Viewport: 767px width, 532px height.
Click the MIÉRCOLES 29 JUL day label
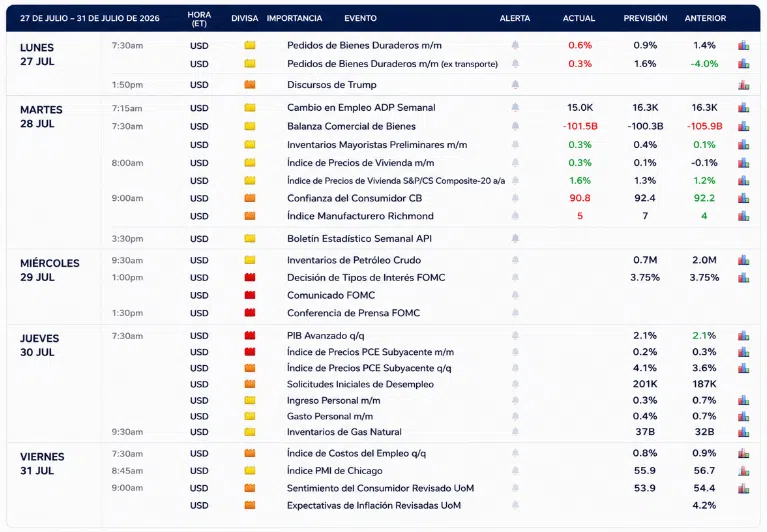(x=49, y=270)
